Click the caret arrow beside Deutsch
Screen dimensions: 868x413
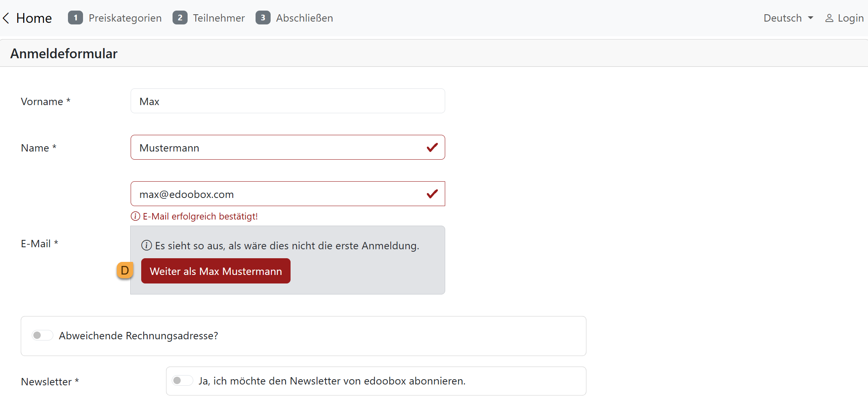pyautogui.click(x=811, y=18)
